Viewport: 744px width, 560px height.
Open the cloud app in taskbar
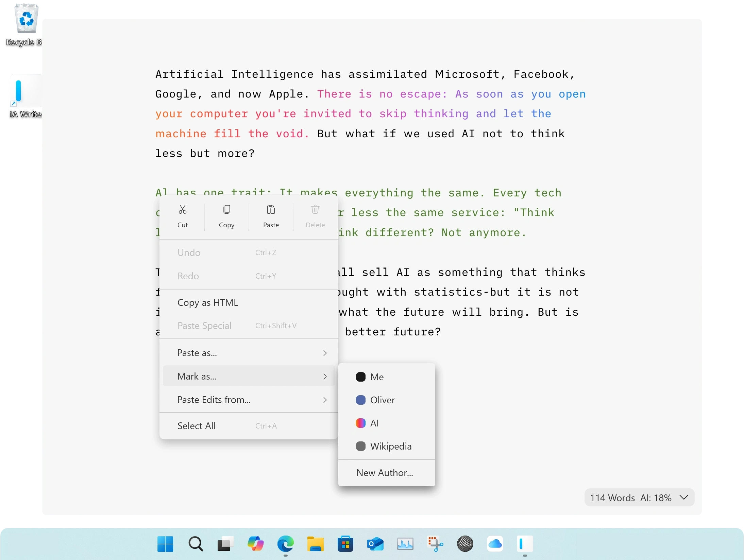pos(495,544)
